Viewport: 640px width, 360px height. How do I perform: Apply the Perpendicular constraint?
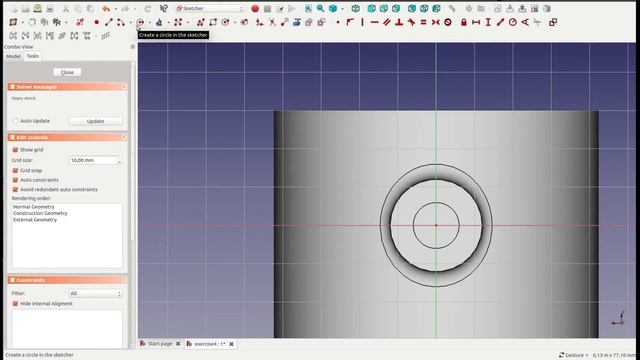tap(399, 22)
